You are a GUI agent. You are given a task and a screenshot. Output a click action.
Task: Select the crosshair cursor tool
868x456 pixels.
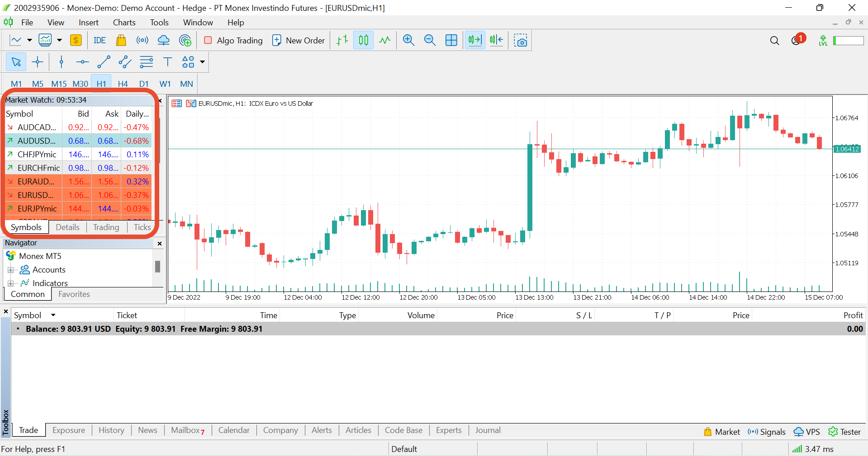[38, 62]
